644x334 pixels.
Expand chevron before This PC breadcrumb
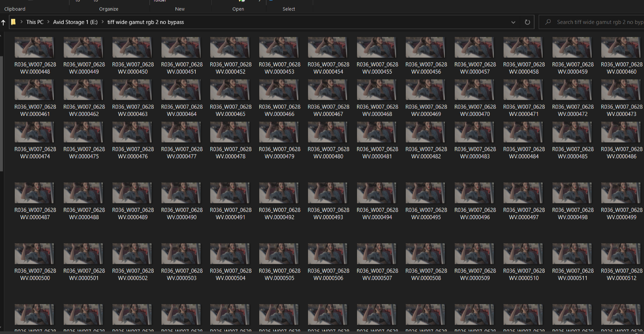click(x=21, y=22)
